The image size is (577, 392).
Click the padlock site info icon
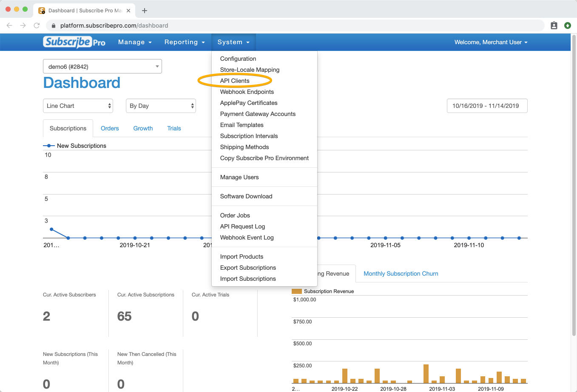click(x=54, y=25)
